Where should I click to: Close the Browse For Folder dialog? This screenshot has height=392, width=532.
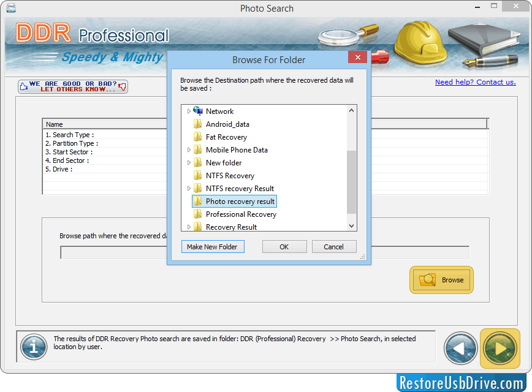(x=357, y=58)
